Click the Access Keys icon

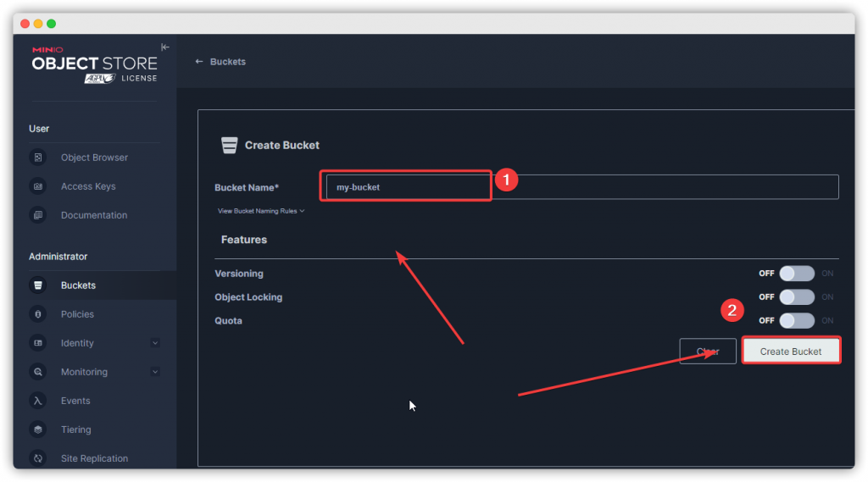tap(38, 186)
